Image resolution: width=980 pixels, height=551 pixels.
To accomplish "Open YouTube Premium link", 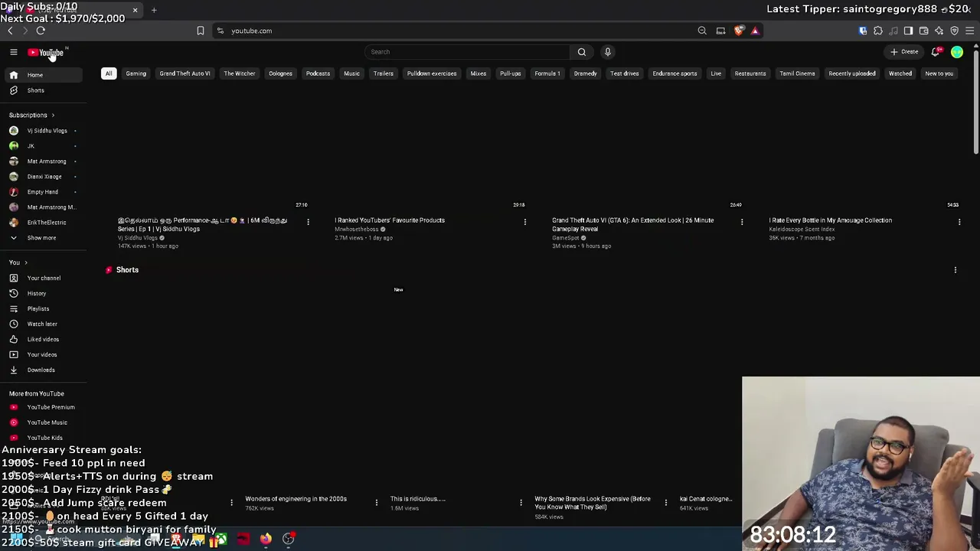I will pyautogui.click(x=43, y=407).
